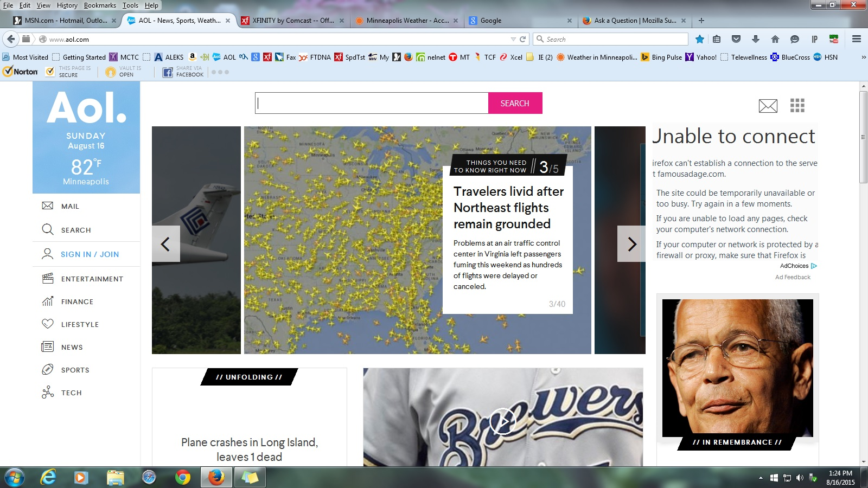The width and height of the screenshot is (868, 488).
Task: Choose a search engine via the magnifier
Action: point(540,39)
